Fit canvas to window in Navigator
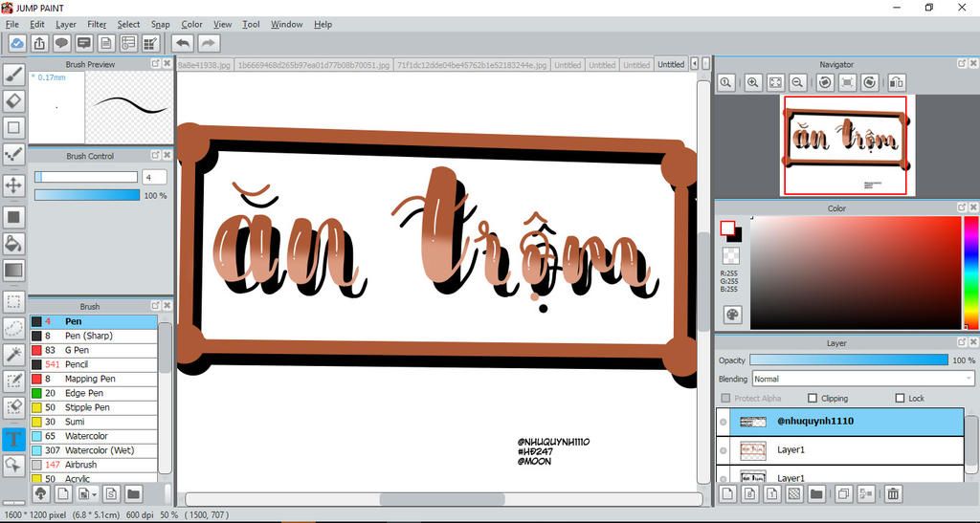 tap(775, 82)
